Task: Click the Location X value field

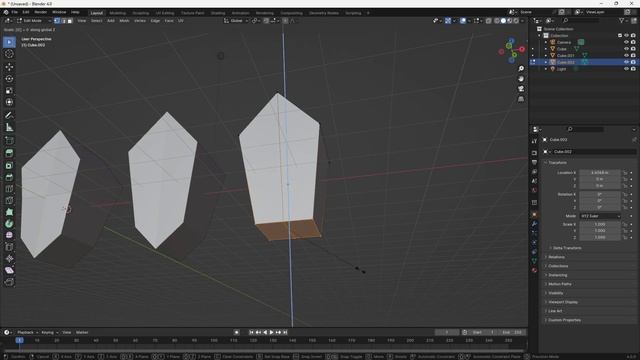Action: pos(600,173)
